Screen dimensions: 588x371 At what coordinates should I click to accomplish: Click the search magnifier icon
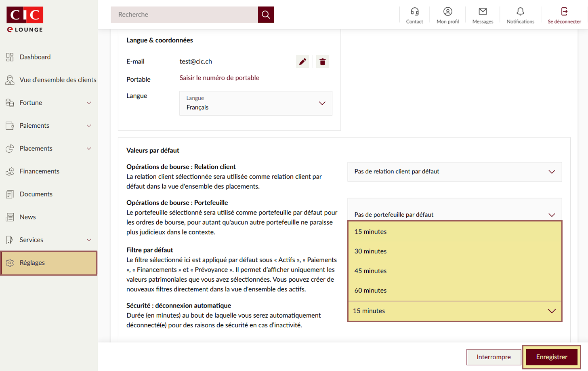point(266,15)
